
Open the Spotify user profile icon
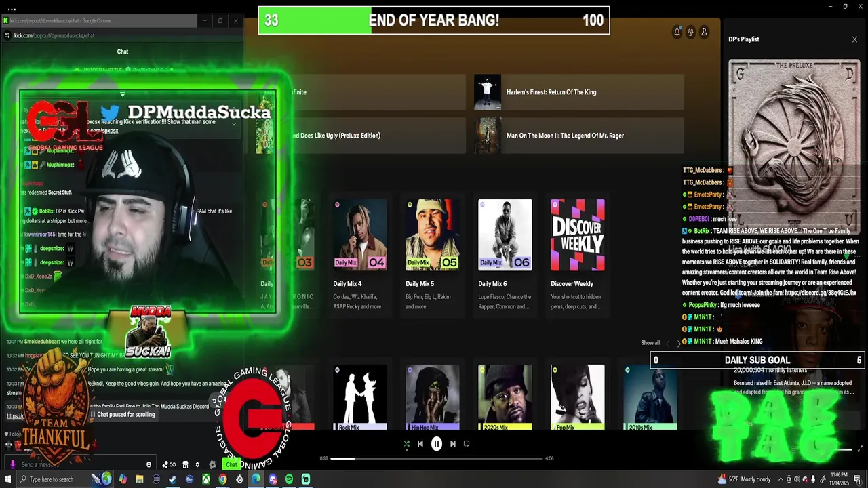coord(704,32)
